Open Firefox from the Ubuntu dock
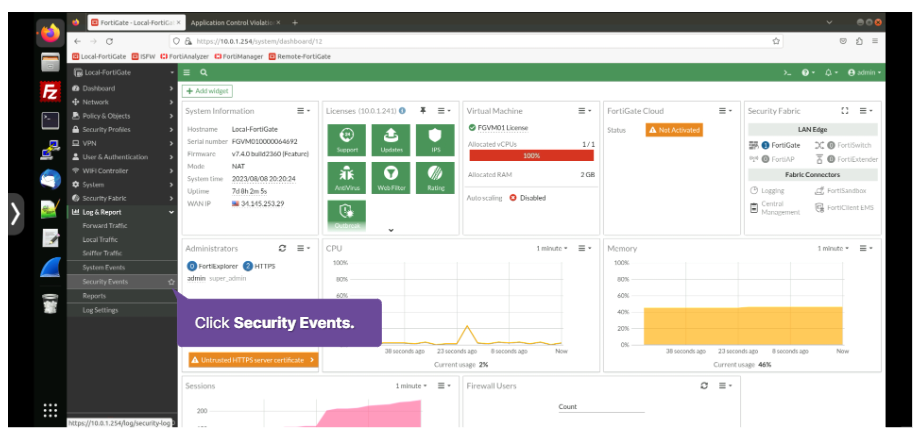 pos(50,33)
